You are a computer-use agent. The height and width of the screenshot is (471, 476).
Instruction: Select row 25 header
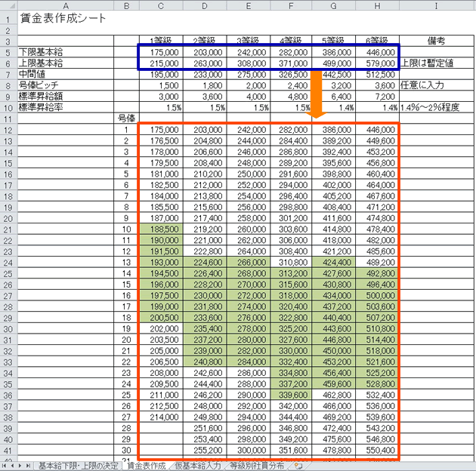(9, 274)
